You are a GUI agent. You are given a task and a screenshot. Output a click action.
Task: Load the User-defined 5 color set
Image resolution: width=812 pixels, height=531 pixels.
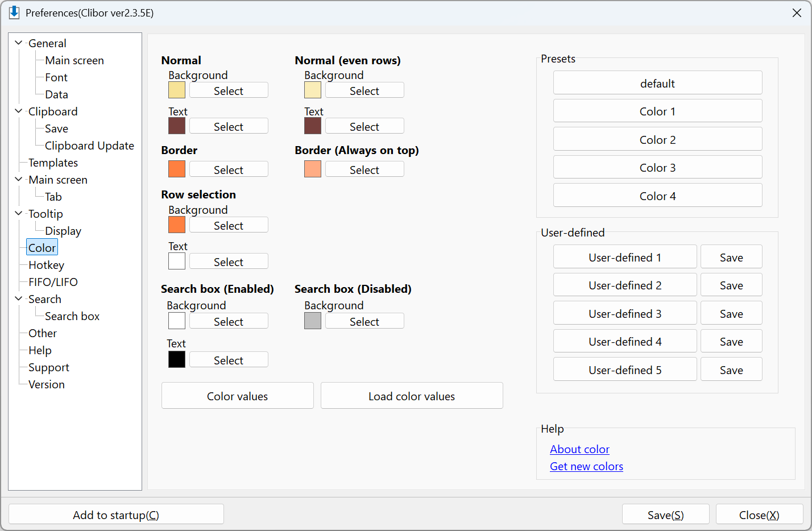coord(625,370)
